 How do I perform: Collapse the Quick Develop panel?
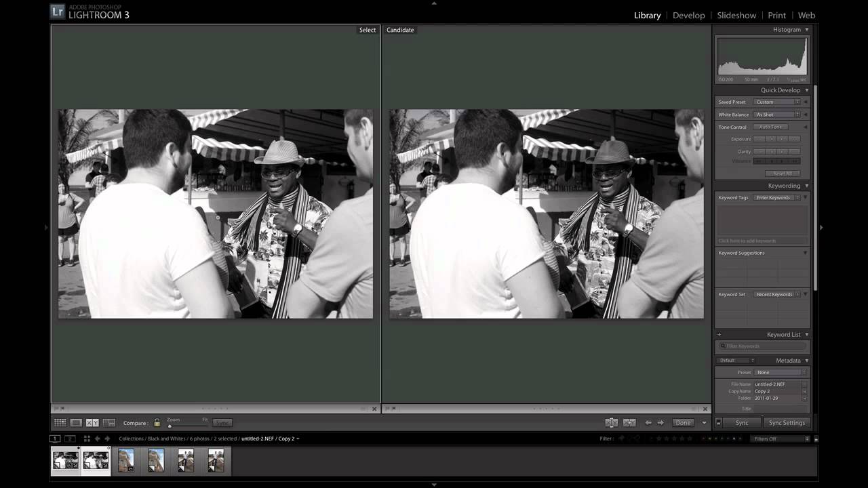(806, 90)
